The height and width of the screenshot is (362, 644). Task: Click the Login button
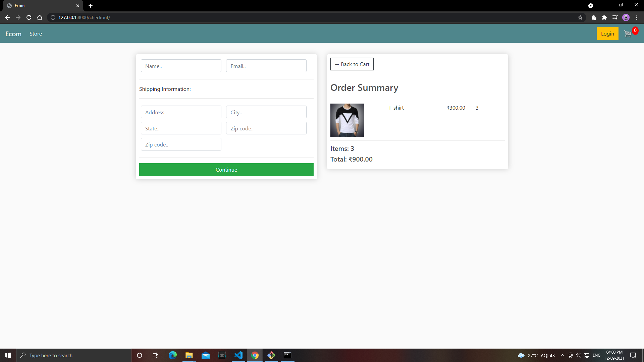tap(607, 34)
